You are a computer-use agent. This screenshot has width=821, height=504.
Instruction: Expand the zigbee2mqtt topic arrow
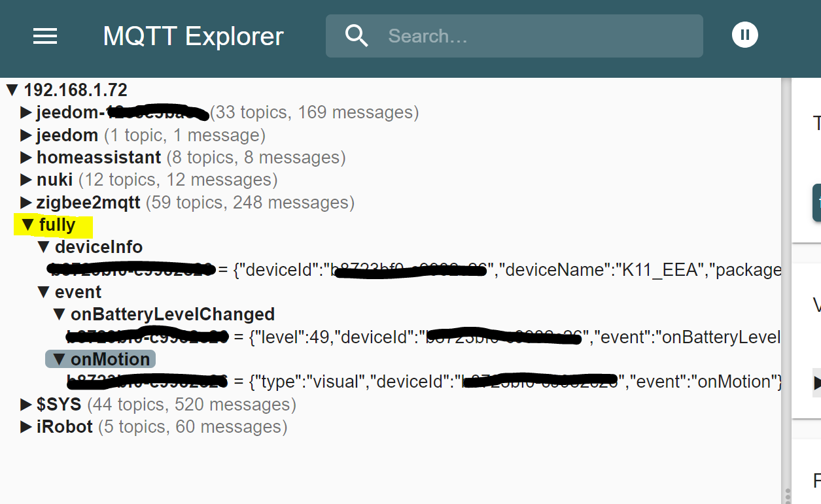[x=26, y=203]
